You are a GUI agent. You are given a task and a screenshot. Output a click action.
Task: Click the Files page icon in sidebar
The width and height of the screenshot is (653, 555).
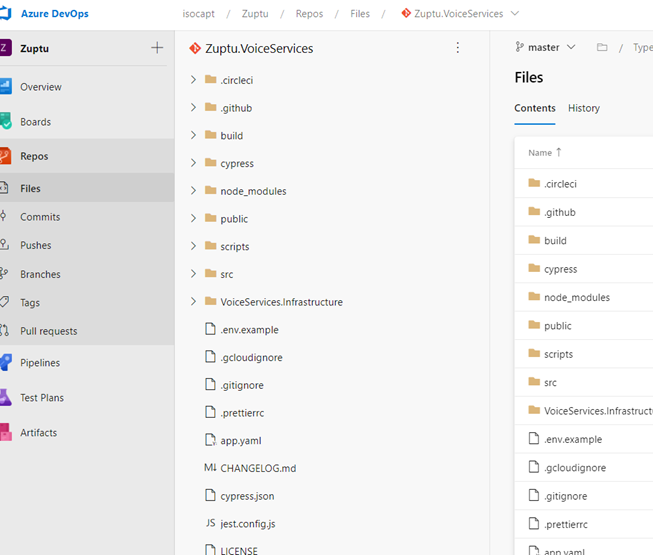4,188
